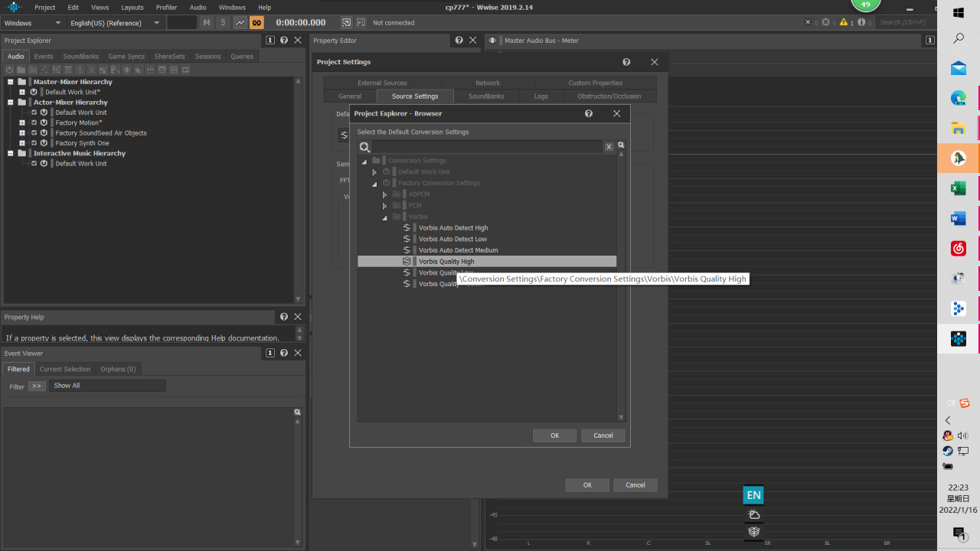The width and height of the screenshot is (980, 551).
Task: Open the English(US) language dropdown
Action: pos(115,23)
